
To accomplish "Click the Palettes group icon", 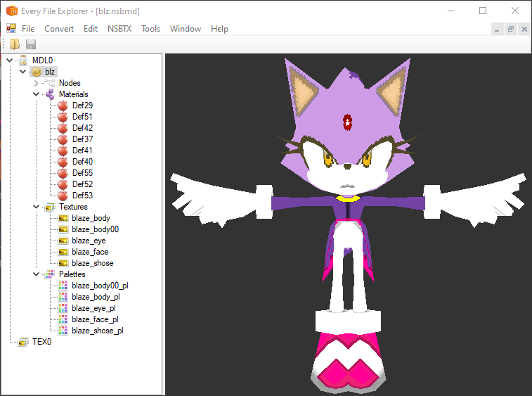I will tap(49, 274).
